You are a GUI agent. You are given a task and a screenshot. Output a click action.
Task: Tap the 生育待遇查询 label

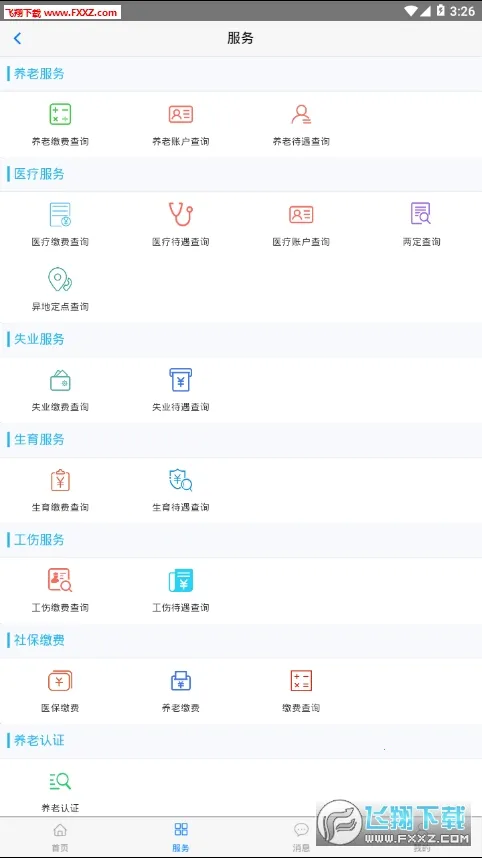(181, 507)
